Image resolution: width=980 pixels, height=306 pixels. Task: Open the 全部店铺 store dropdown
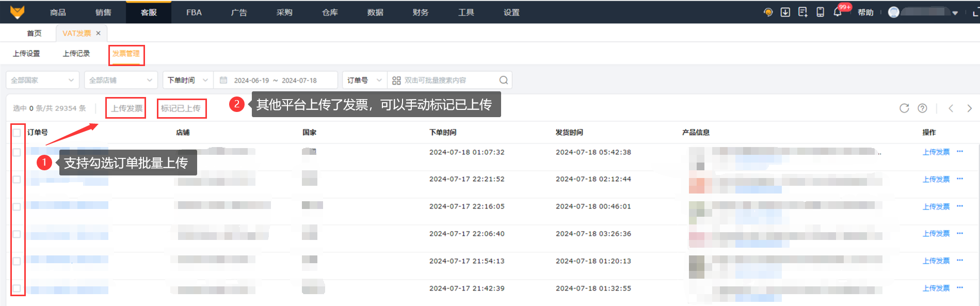click(121, 80)
